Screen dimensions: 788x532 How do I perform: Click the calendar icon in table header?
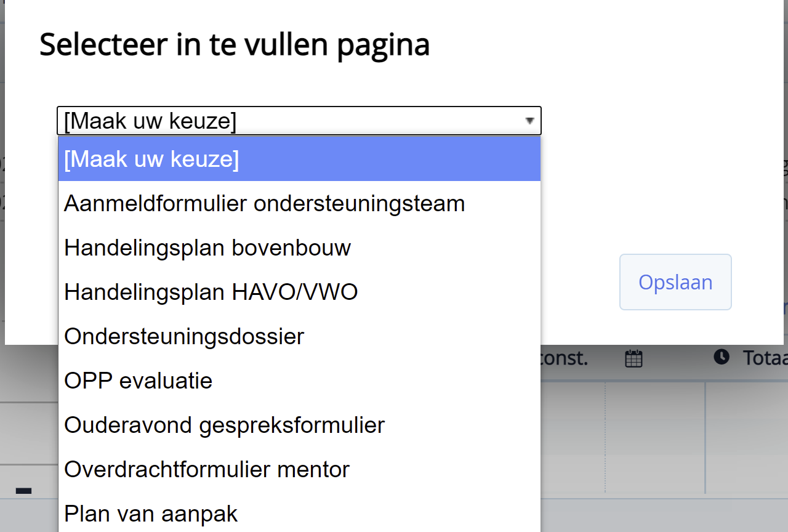point(633,358)
